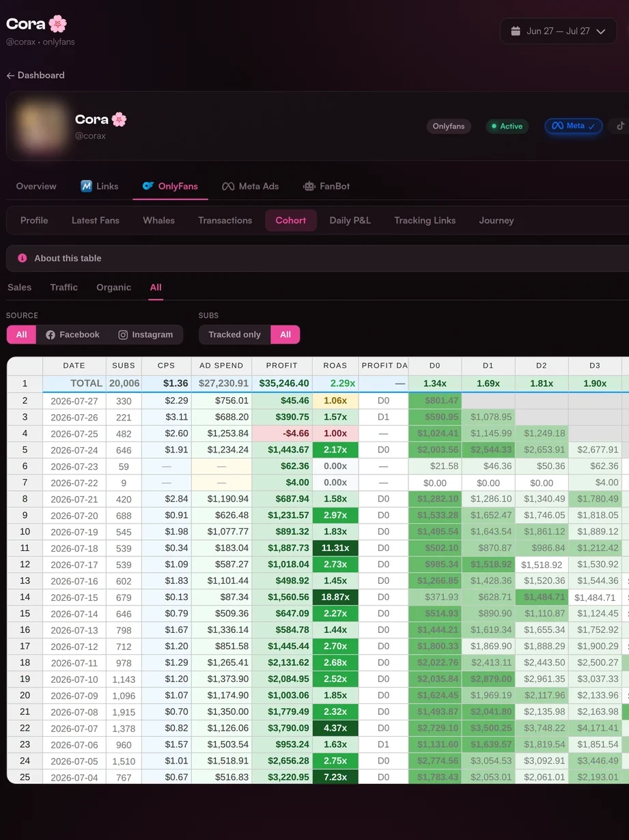Switch to the Organic view
The image size is (629, 840).
114,287
